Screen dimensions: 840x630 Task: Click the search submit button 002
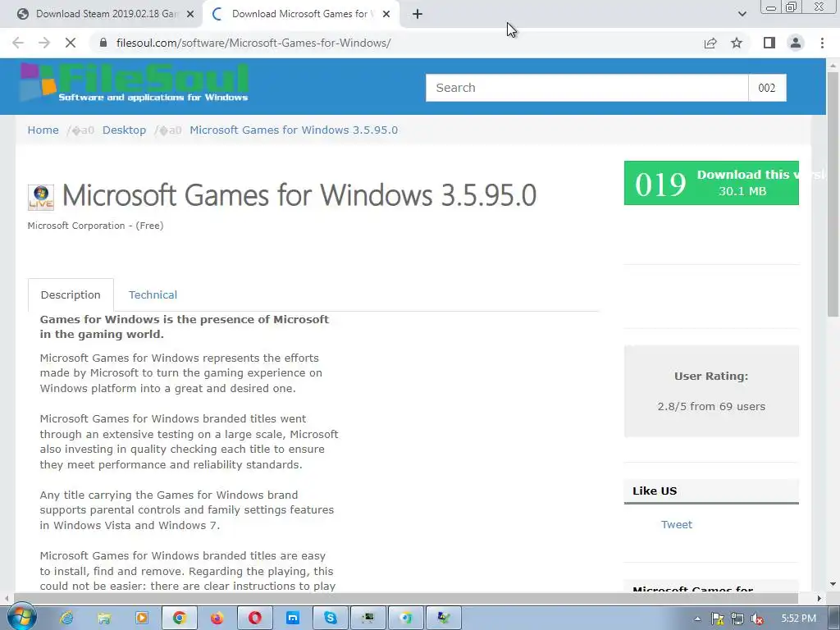pos(767,88)
